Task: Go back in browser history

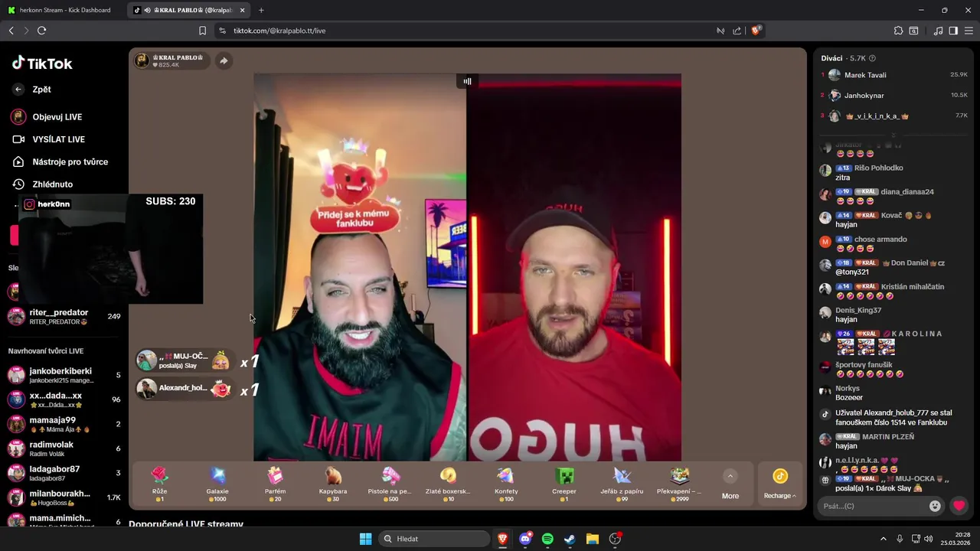Action: tap(11, 31)
